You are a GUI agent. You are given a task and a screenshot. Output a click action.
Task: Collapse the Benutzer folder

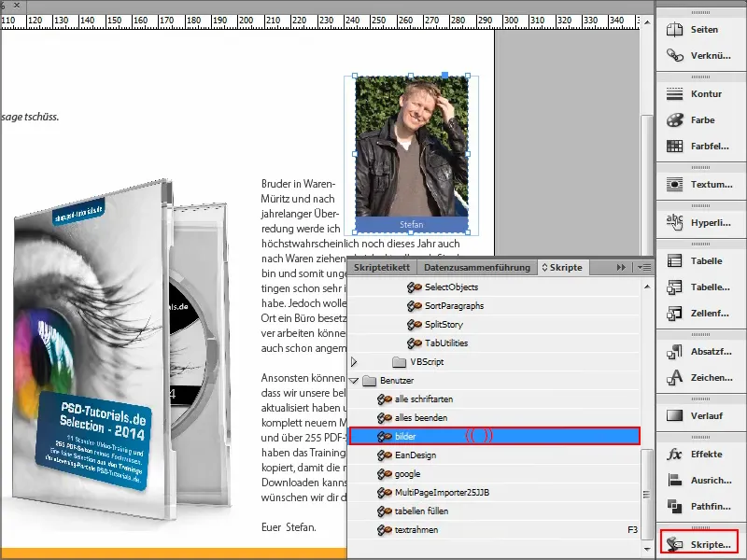(x=354, y=381)
